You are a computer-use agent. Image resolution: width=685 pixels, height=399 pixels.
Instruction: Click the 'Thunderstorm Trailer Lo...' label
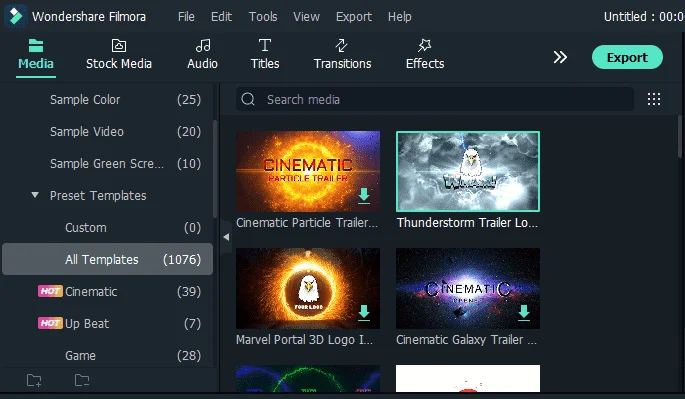(467, 222)
